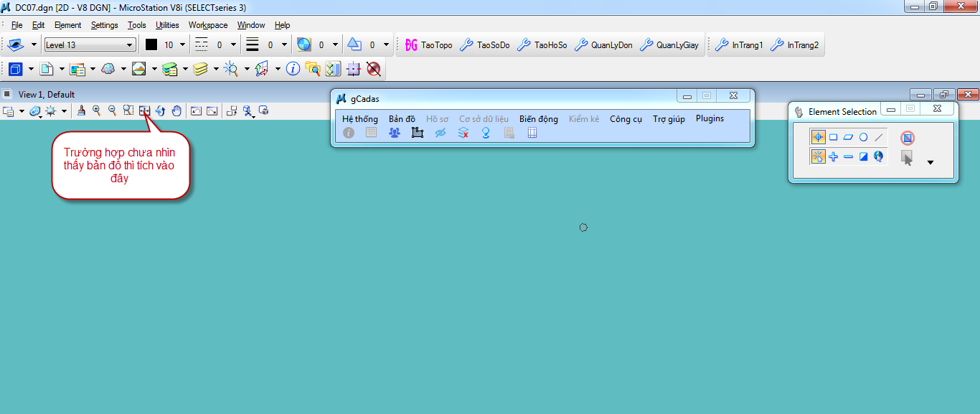Viewport: 980px width, 414px height.
Task: Click the Update View paintbrush icon
Action: tap(81, 110)
